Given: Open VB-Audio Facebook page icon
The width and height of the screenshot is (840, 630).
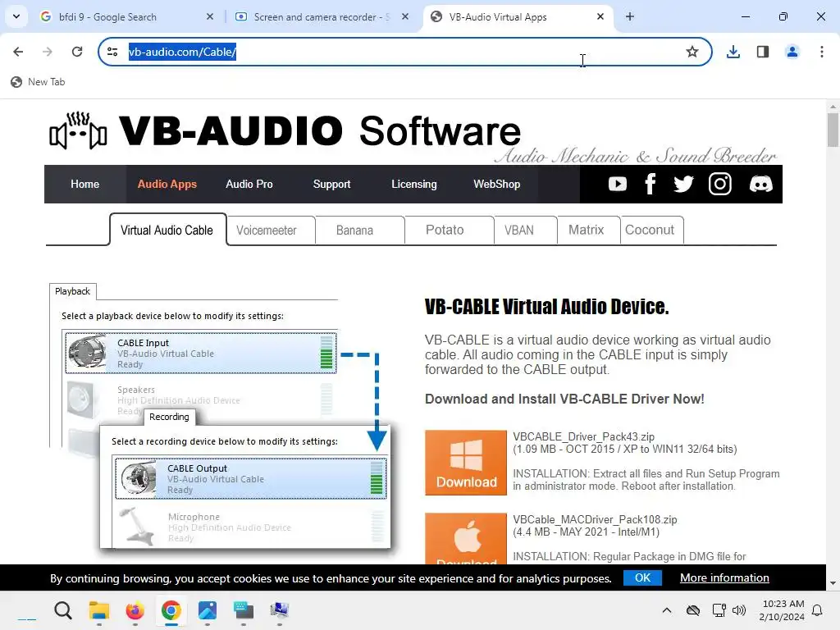Looking at the screenshot, I should [x=650, y=184].
